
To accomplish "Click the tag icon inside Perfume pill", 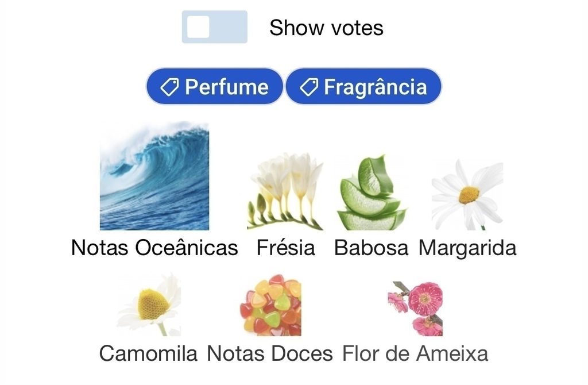I will click(x=169, y=87).
